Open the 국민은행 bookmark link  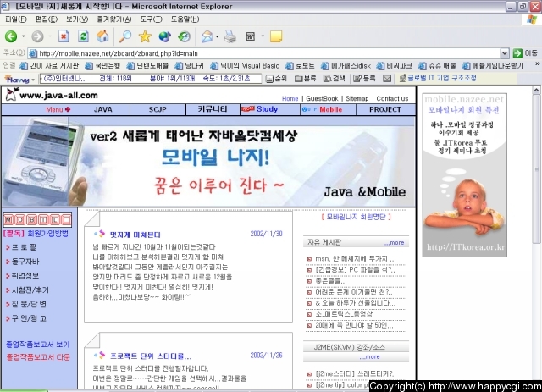[x=102, y=66]
